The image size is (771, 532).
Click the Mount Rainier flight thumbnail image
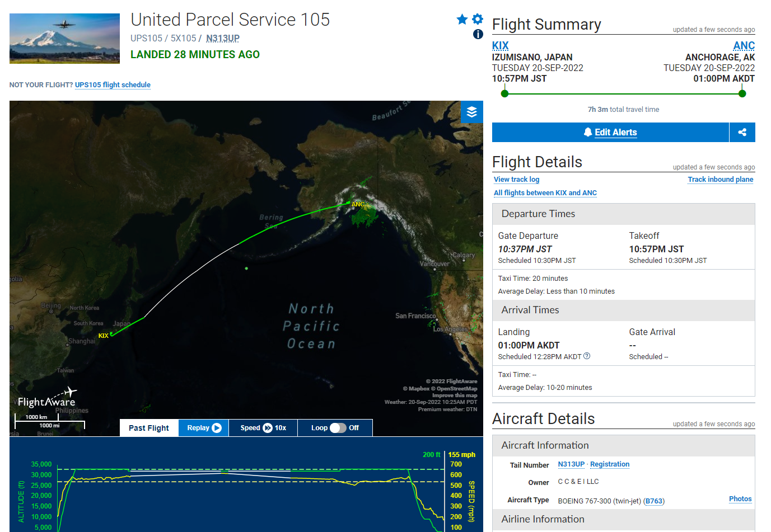point(64,39)
